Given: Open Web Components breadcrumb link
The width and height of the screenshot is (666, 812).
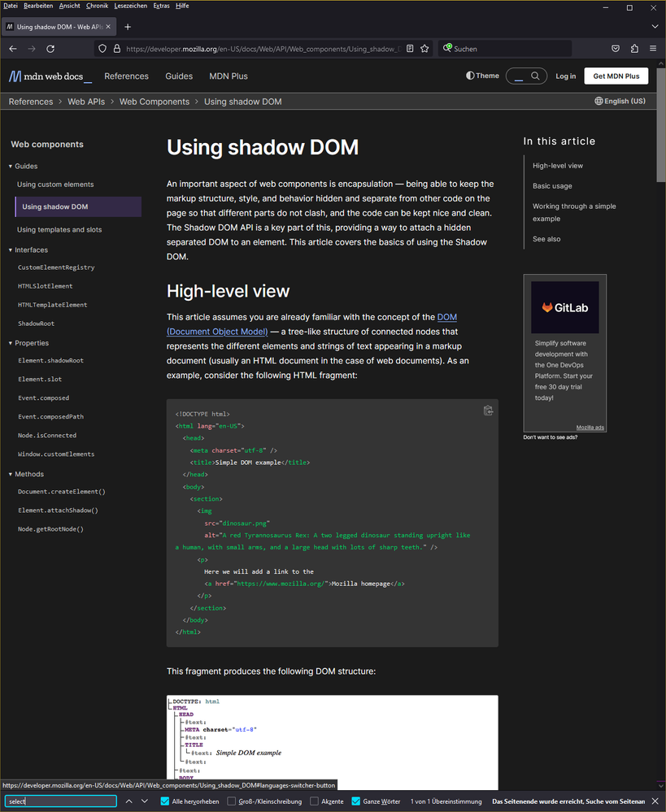Looking at the screenshot, I should coord(155,102).
